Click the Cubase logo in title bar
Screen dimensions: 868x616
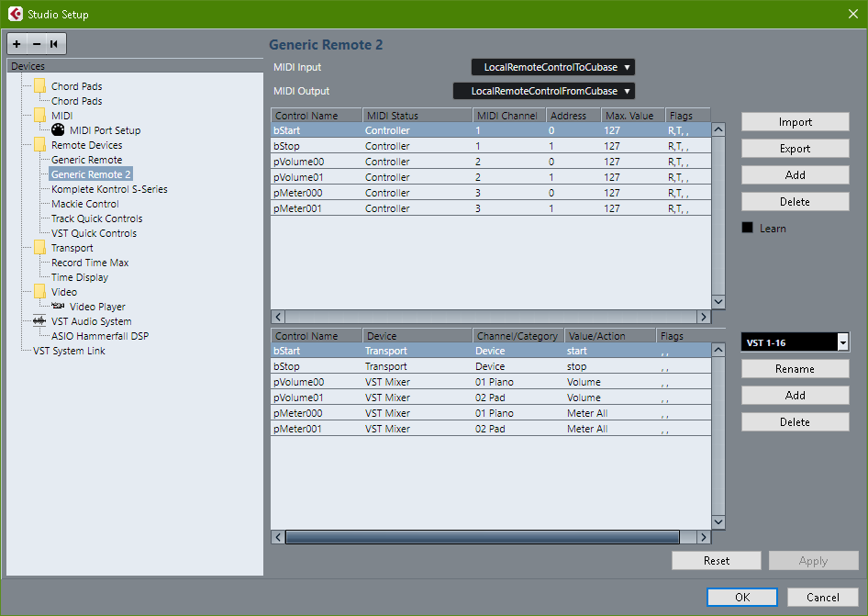[x=16, y=14]
